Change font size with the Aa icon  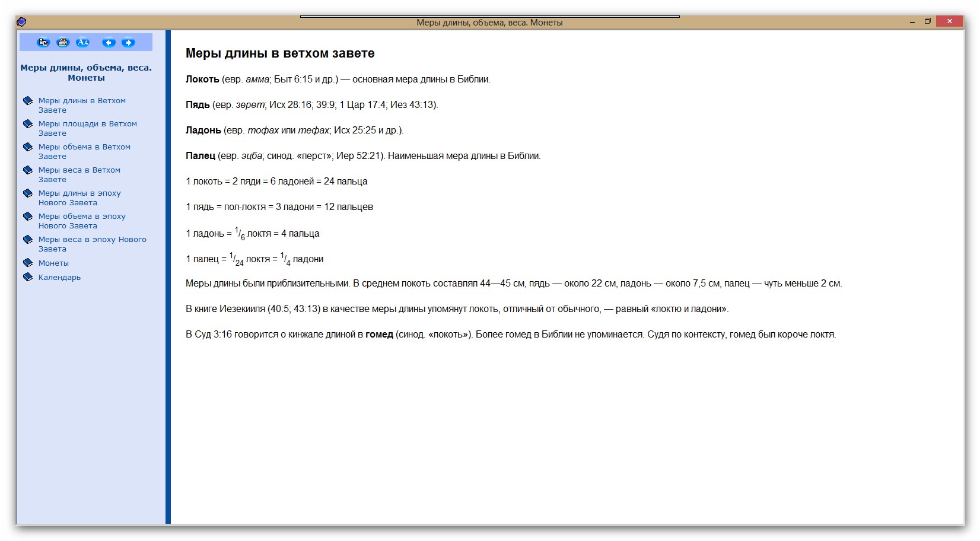pyautogui.click(x=82, y=42)
